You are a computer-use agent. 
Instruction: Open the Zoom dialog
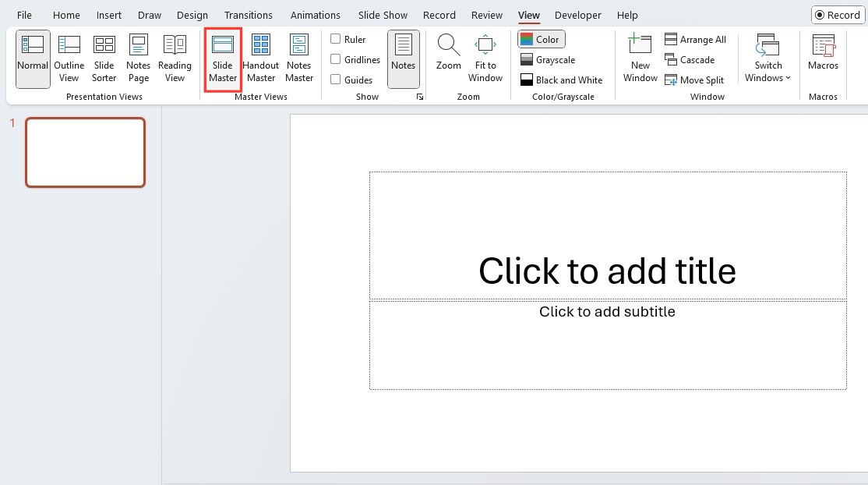coord(448,52)
